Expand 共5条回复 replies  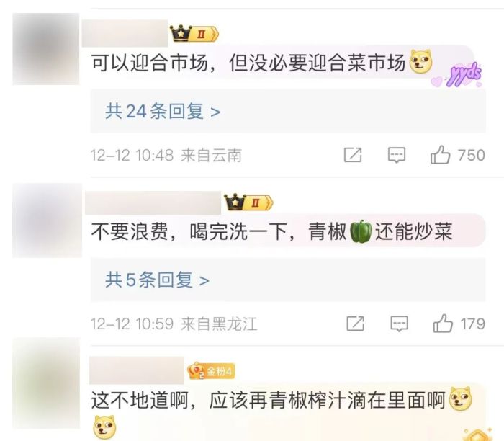click(157, 280)
